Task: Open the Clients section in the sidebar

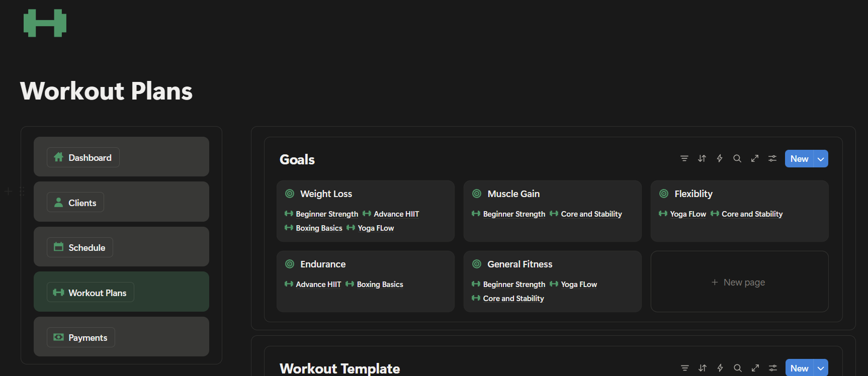Action: point(75,202)
